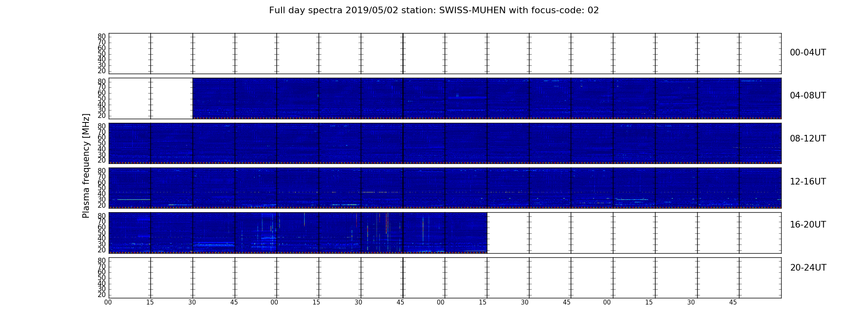Click the Plasma frequency [MHz] axis label
The width and height of the screenshot is (868, 331).
click(x=86, y=165)
